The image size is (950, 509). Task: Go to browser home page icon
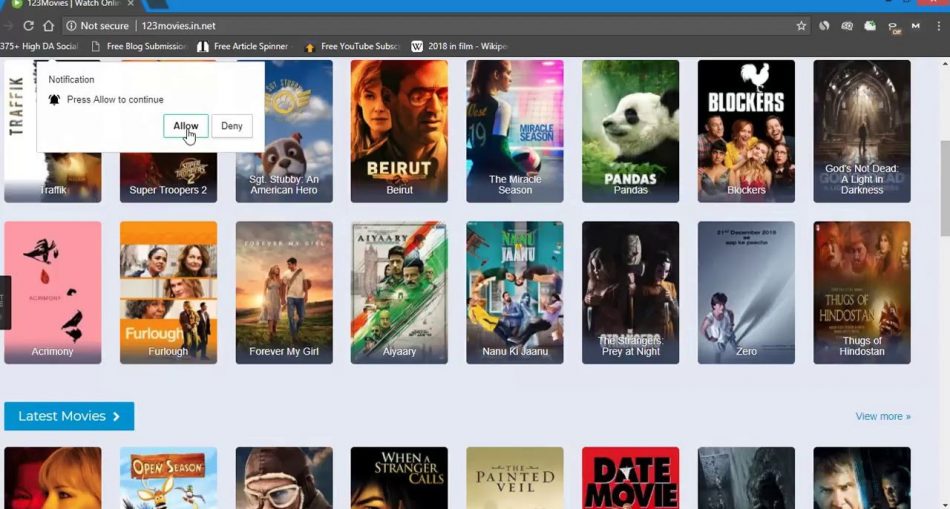coord(48,26)
